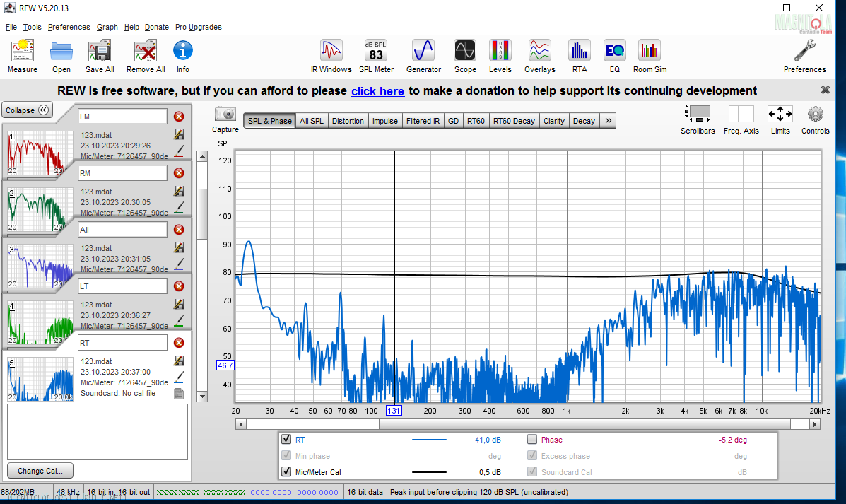The image size is (846, 504).
Task: Toggle the RT trace checkbox
Action: coord(286,439)
